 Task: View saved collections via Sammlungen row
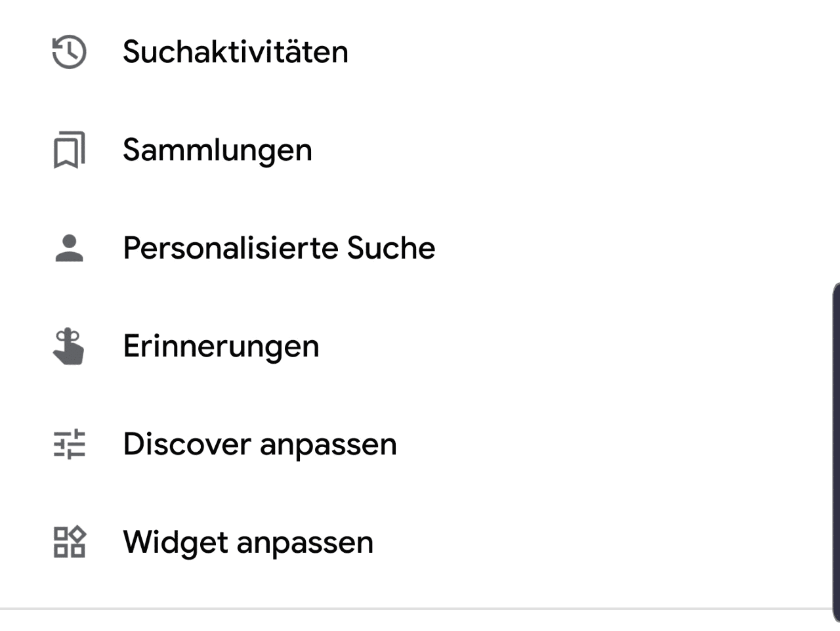(394, 150)
